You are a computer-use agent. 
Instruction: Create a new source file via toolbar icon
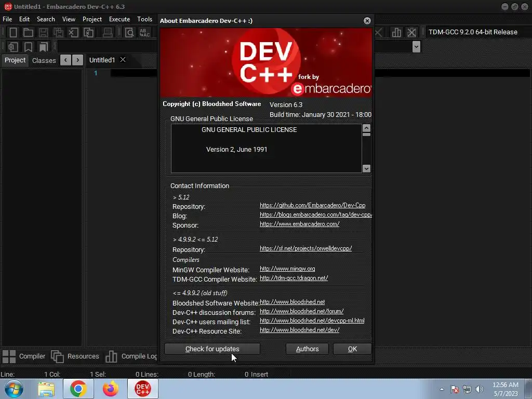coord(13,32)
